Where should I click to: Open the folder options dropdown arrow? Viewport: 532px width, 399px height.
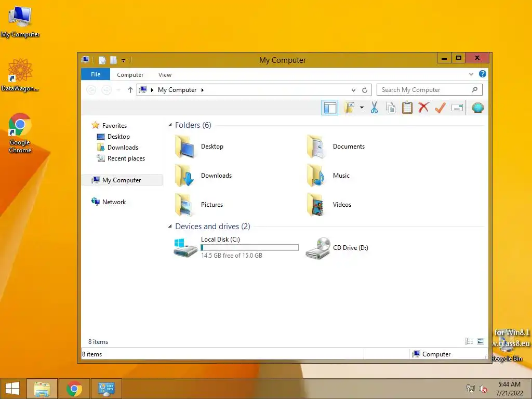pyautogui.click(x=362, y=108)
